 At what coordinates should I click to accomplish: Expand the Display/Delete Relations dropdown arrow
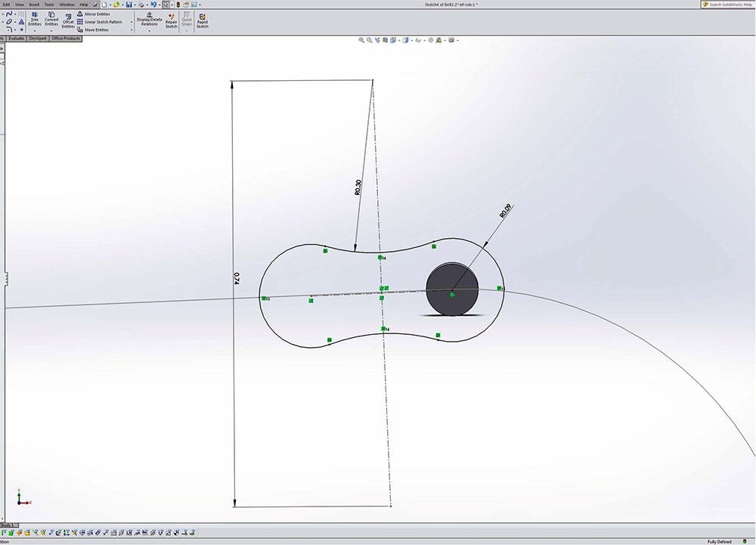pyautogui.click(x=149, y=30)
